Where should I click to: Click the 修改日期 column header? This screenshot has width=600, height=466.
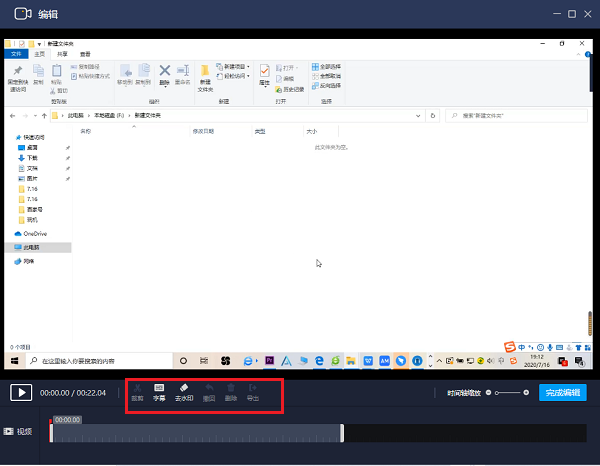point(203,131)
